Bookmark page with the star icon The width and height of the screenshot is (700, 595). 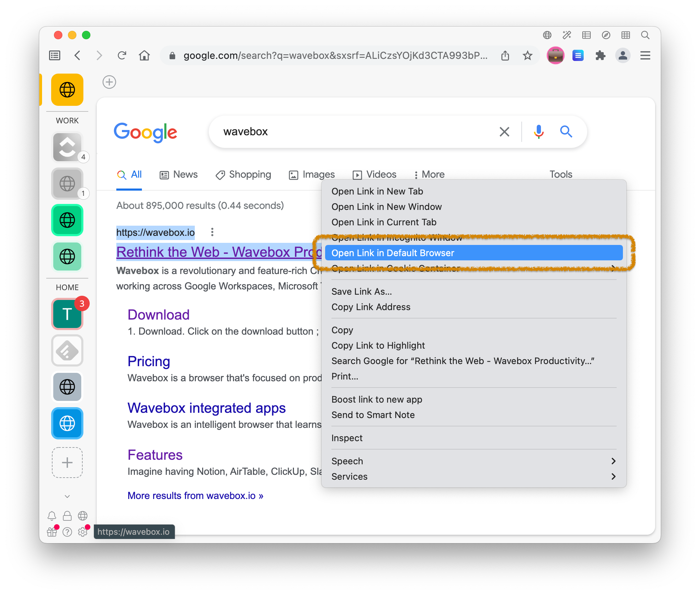pyautogui.click(x=528, y=55)
